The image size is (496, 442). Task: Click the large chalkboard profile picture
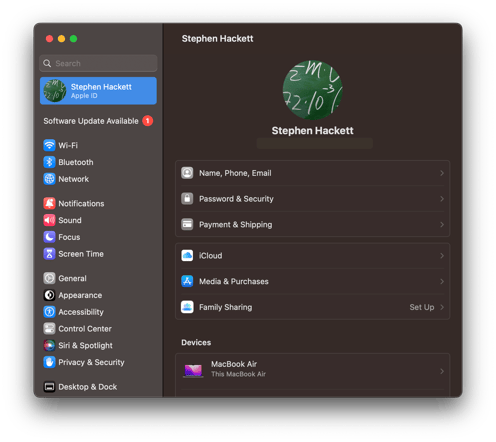click(313, 90)
